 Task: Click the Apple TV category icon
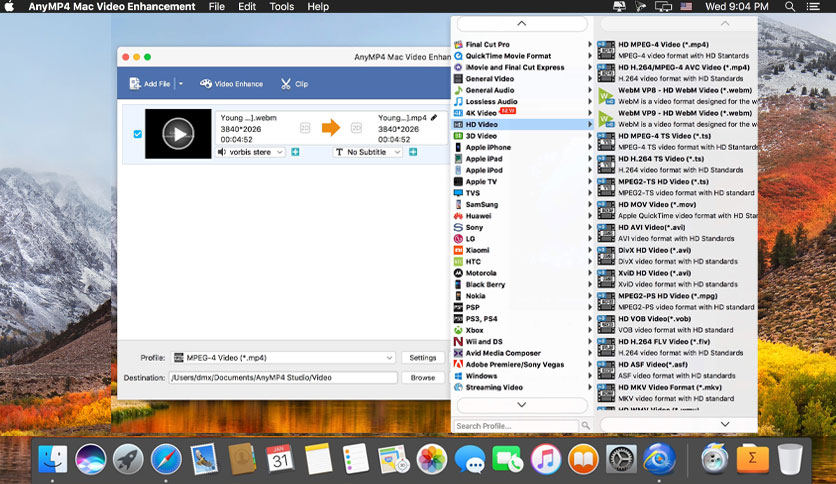(x=458, y=182)
